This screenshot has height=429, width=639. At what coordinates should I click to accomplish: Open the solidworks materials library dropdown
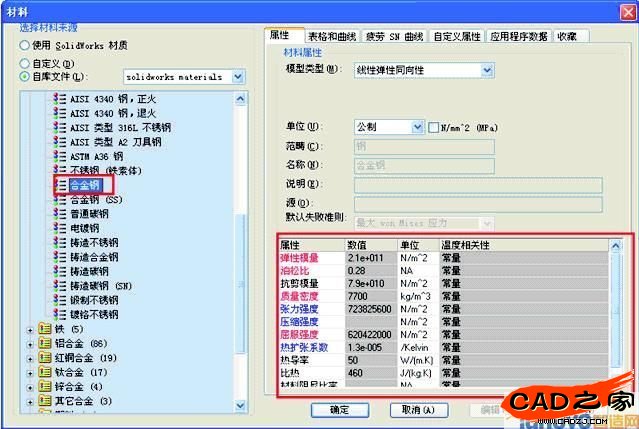click(237, 76)
